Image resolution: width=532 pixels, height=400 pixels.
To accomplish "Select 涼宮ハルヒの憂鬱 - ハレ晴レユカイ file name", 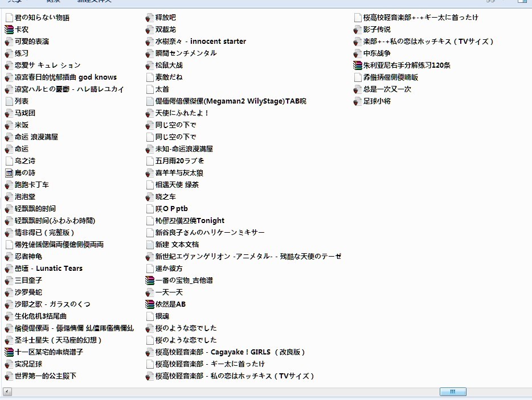I will (69, 89).
